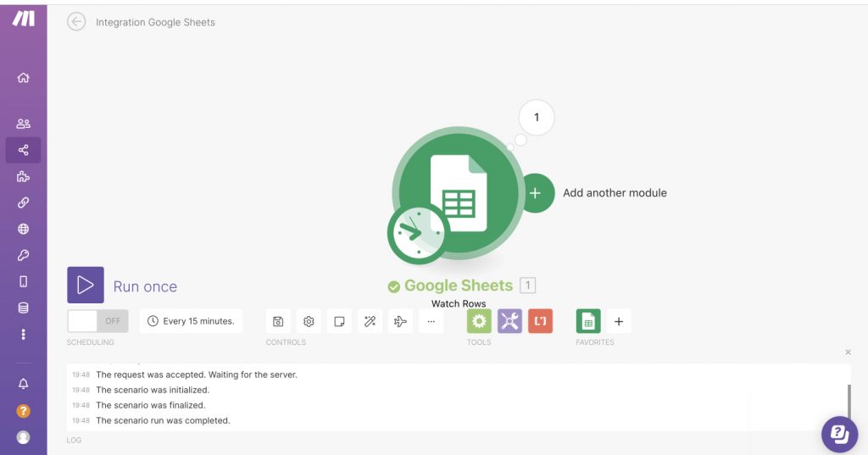Click the Watch Rows label
This screenshot has height=455, width=868.
[459, 303]
